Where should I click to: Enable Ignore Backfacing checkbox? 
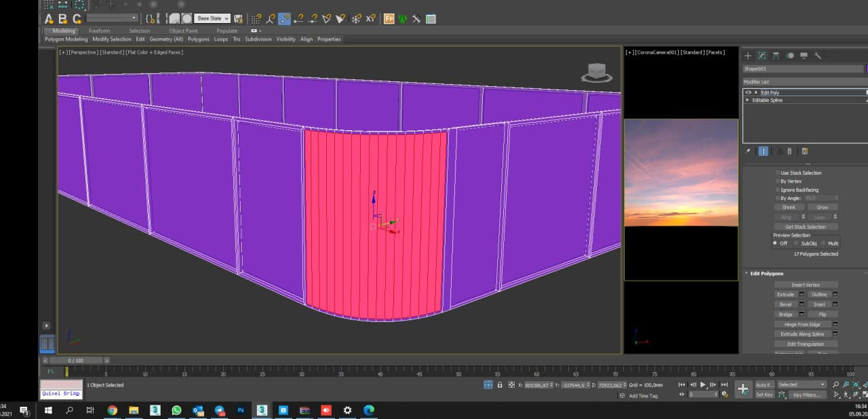[778, 190]
